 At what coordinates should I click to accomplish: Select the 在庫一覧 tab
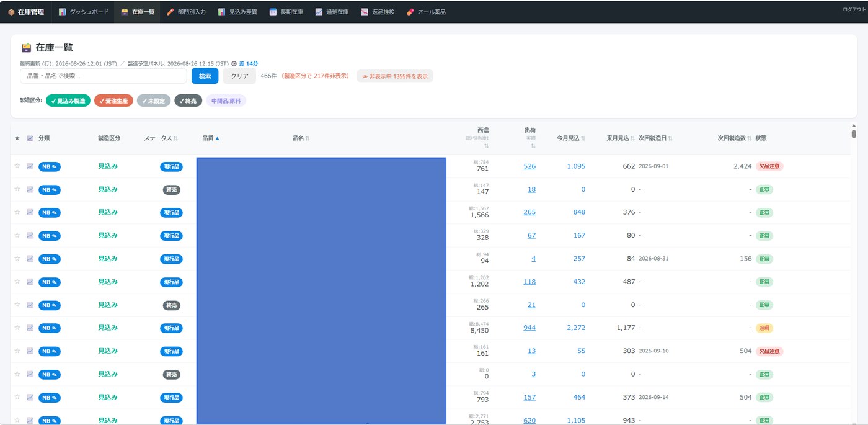coord(138,12)
